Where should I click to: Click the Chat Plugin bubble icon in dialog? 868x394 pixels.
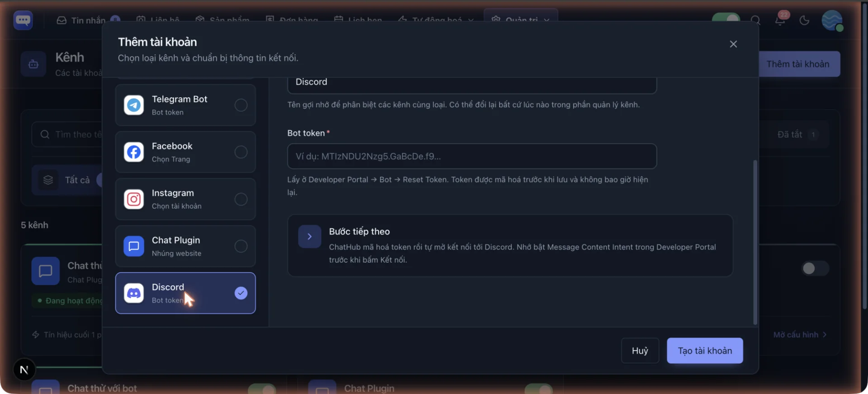pyautogui.click(x=134, y=246)
